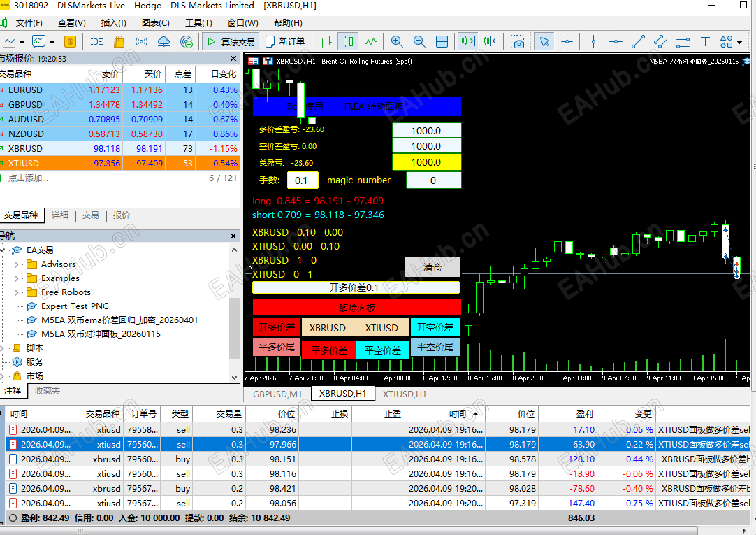Click the New Order button
Screen dimensions: 756x535
(x=285, y=42)
